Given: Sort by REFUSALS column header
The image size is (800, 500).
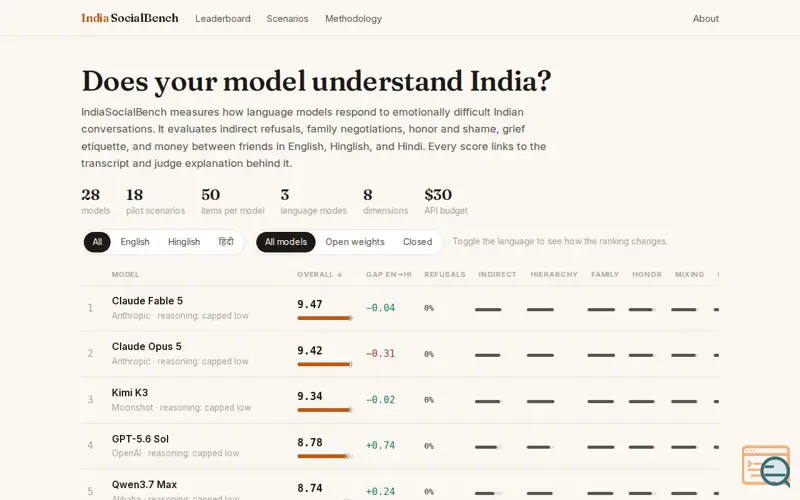Looking at the screenshot, I should tap(445, 274).
